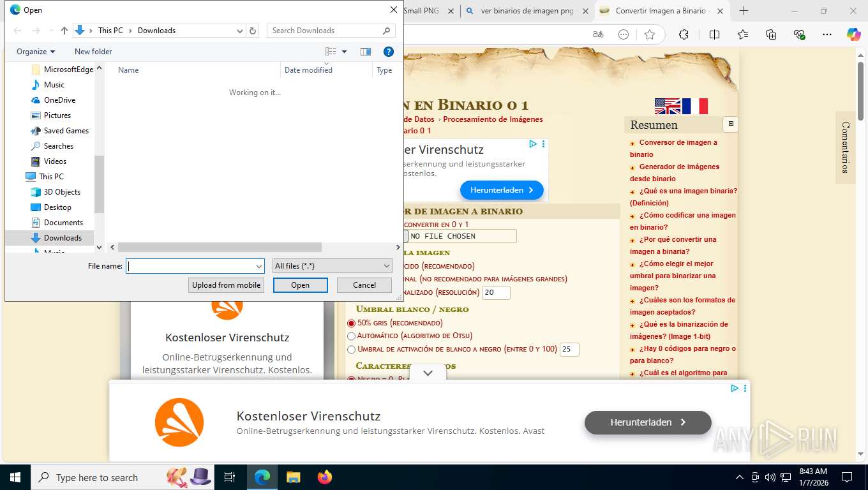This screenshot has height=490, width=868.
Task: Go up one folder level arrow
Action: [64, 31]
